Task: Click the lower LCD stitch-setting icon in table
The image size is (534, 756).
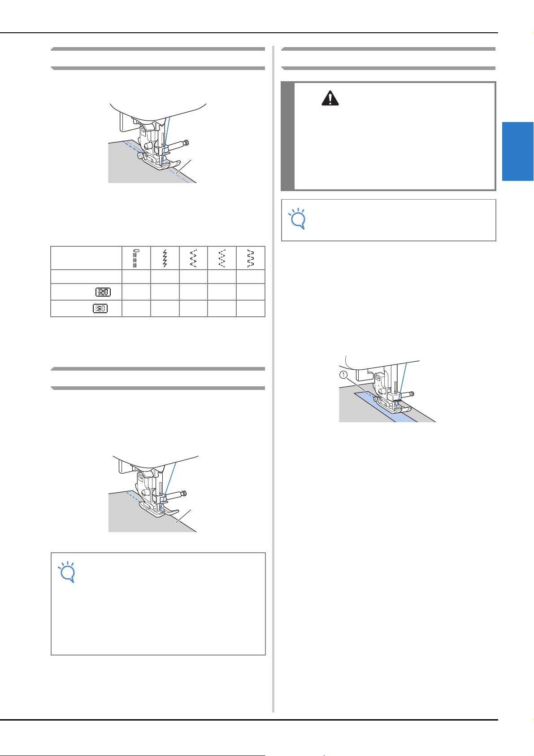Action: point(100,308)
